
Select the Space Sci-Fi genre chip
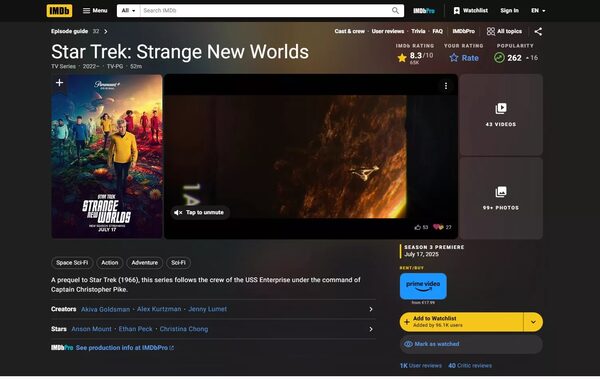[x=72, y=263]
